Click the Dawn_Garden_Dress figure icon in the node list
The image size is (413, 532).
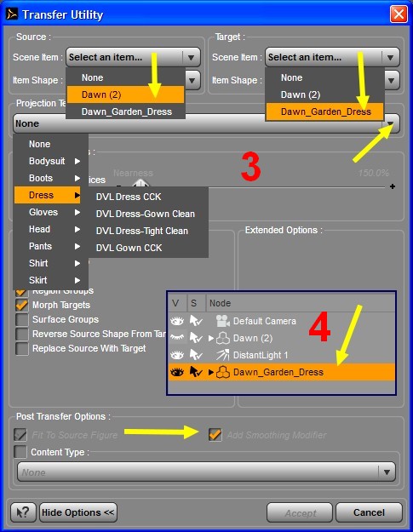point(223,372)
